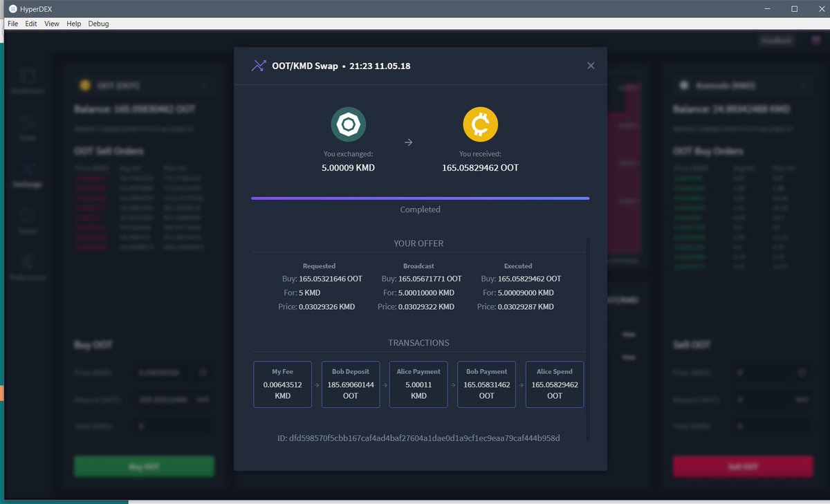Click the Requested price '0.03029326 KMD'

(x=326, y=306)
